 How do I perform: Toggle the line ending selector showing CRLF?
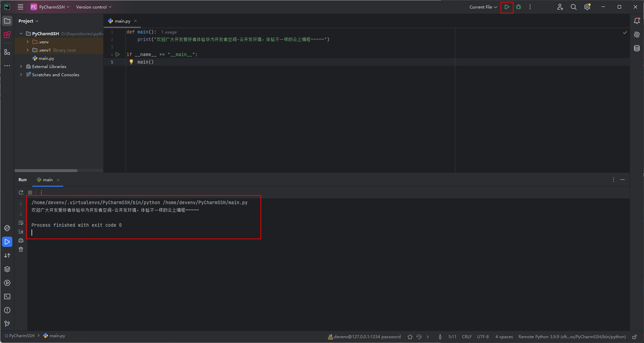(x=466, y=336)
